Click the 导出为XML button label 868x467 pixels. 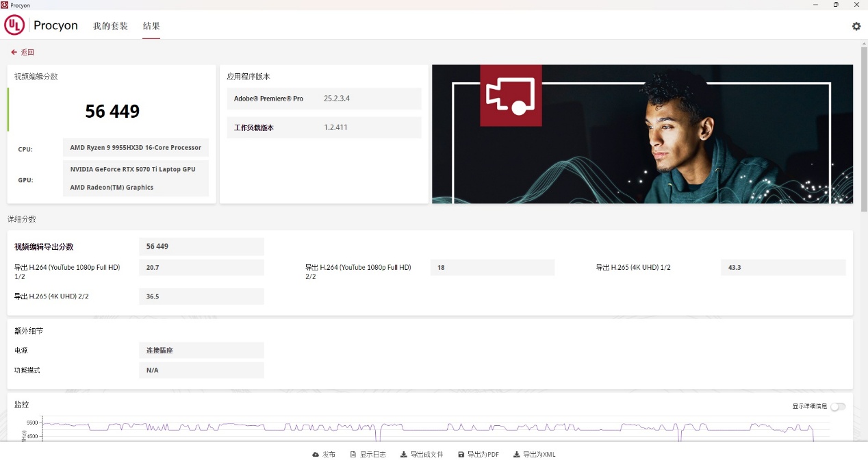coord(539,455)
